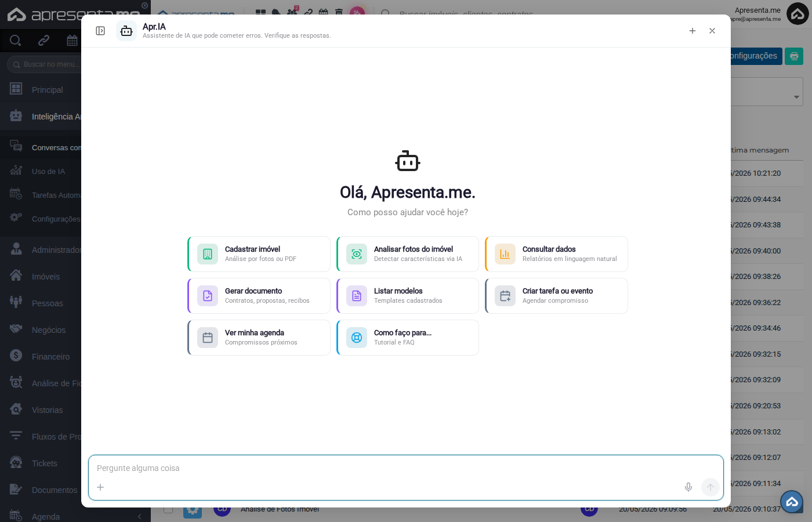Open the Financeiro sidebar section
The image size is (812, 522).
coord(41,357)
